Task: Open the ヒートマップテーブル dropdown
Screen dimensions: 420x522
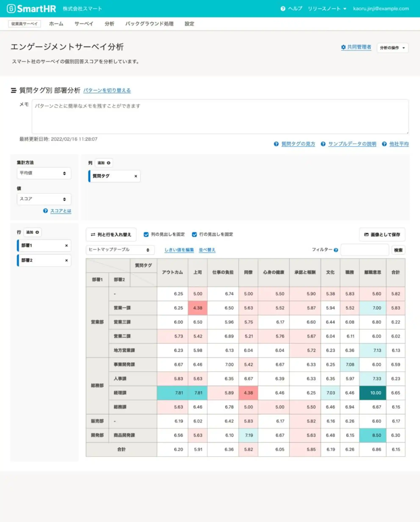Action: pyautogui.click(x=120, y=250)
